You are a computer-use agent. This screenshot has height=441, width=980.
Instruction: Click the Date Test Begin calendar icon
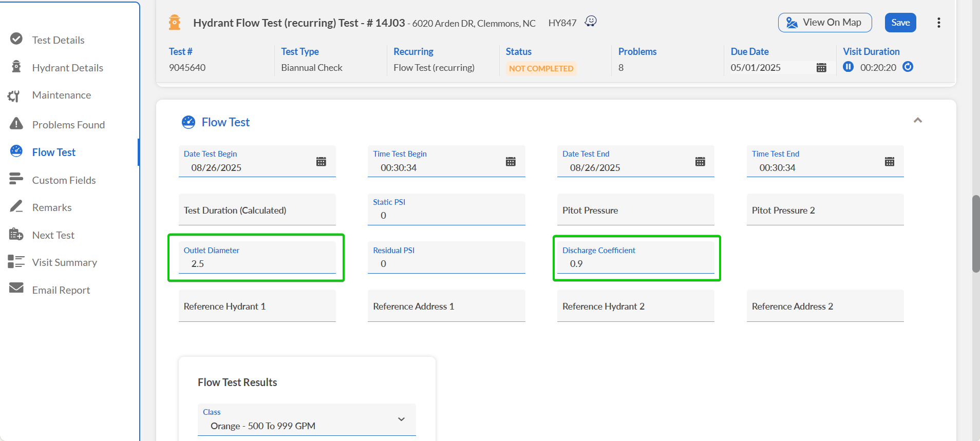coord(321,162)
